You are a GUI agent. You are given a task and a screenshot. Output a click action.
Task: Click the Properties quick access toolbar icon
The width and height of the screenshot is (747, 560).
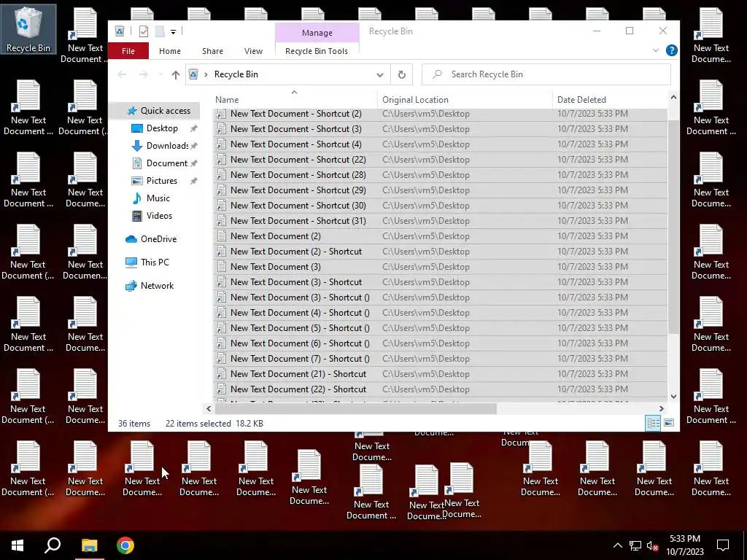coord(144,32)
